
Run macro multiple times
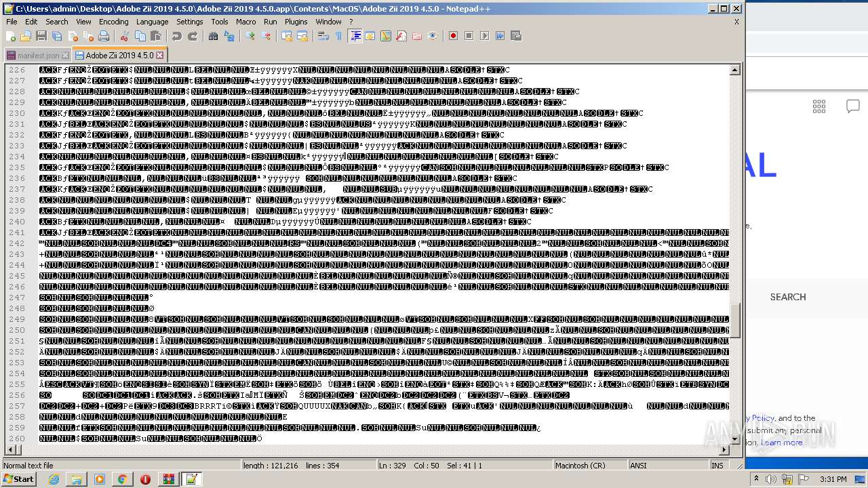500,36
